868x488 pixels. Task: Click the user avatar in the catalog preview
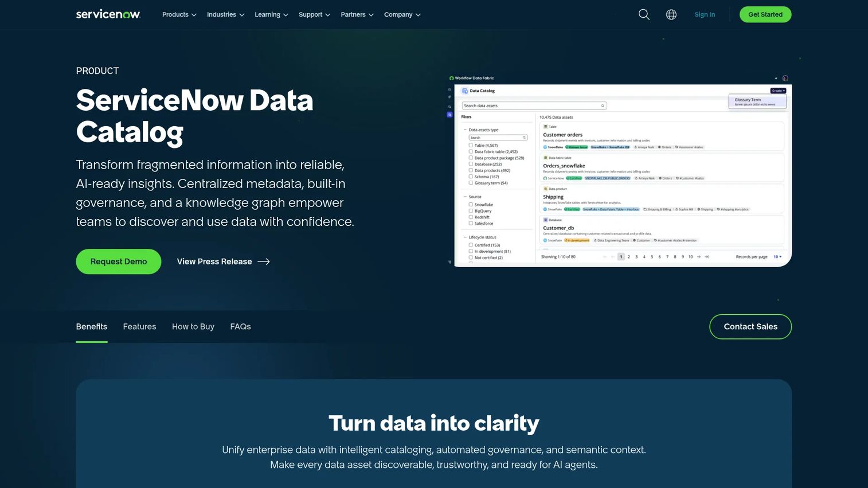785,78
